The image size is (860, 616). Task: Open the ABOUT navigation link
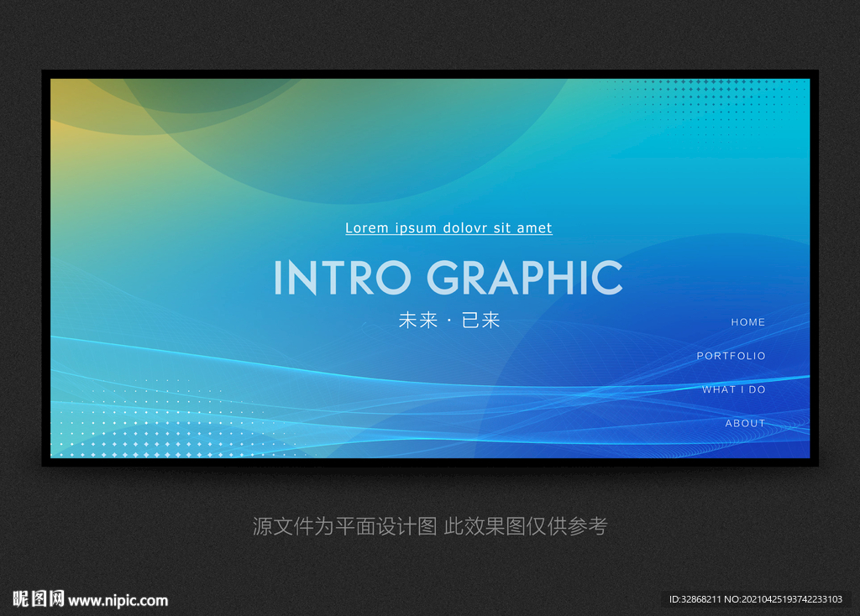[745, 423]
